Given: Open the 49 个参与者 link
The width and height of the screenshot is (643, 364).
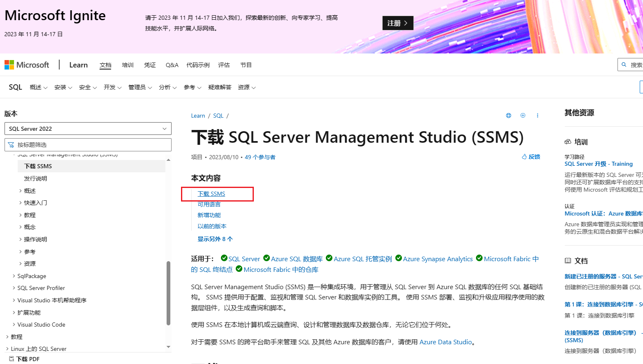Looking at the screenshot, I should pyautogui.click(x=260, y=157).
